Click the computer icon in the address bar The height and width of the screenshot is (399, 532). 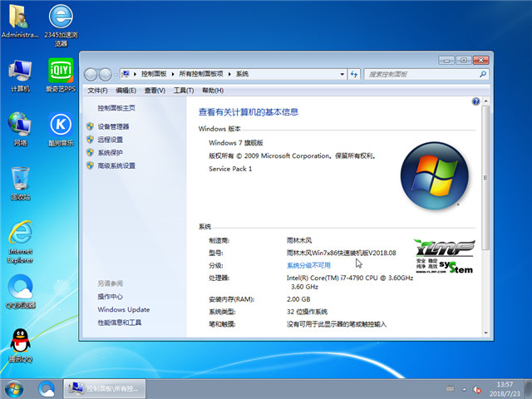tap(126, 74)
